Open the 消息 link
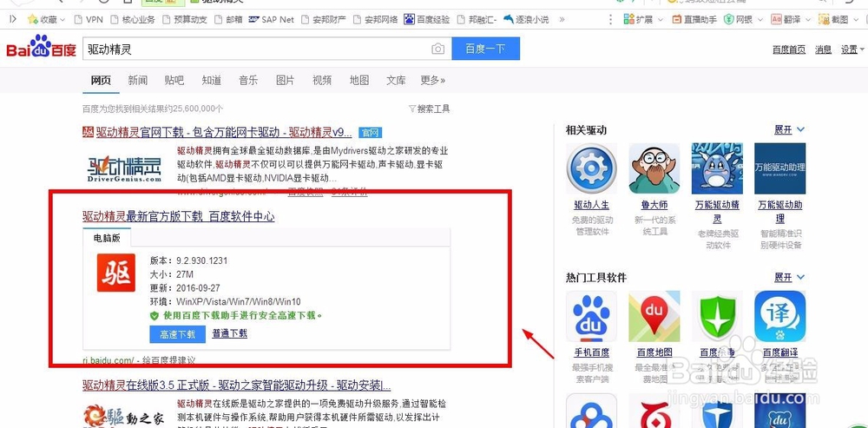This screenshot has width=868, height=428. click(823, 49)
